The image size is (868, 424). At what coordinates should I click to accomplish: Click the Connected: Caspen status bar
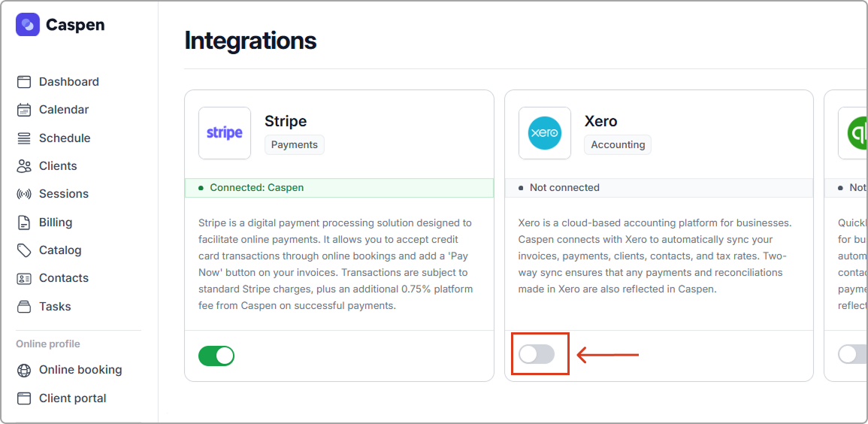(339, 188)
